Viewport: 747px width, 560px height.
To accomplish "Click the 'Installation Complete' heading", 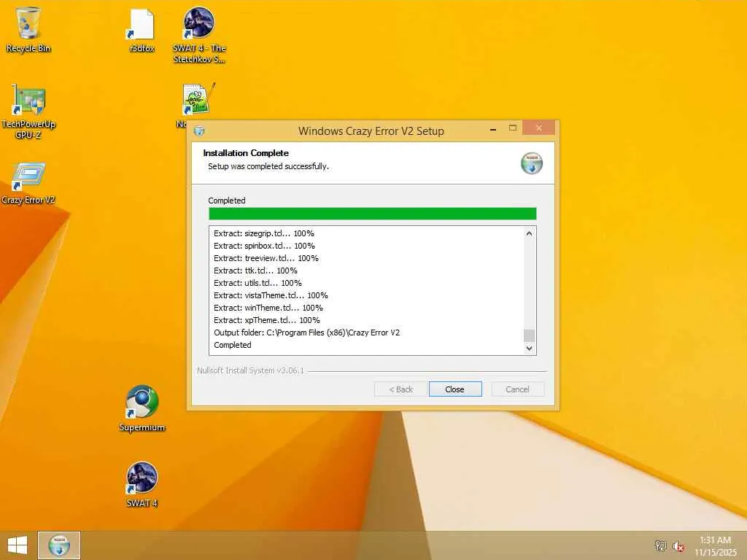I will 246,153.
